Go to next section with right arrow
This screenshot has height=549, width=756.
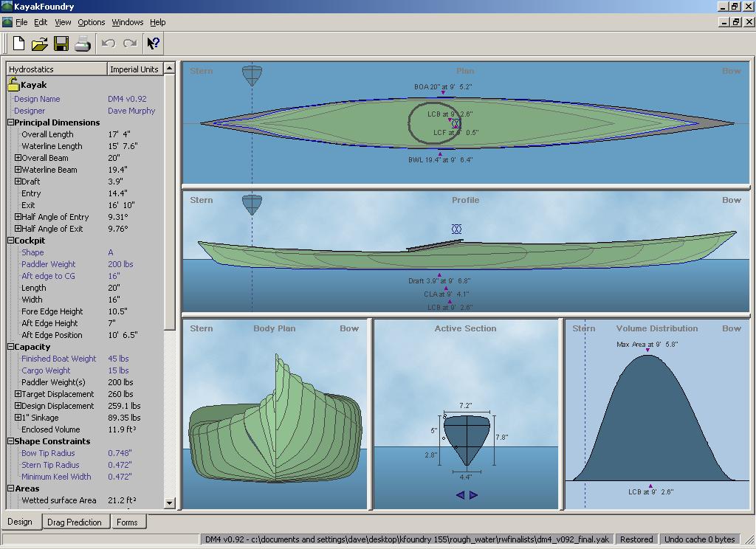(x=473, y=495)
